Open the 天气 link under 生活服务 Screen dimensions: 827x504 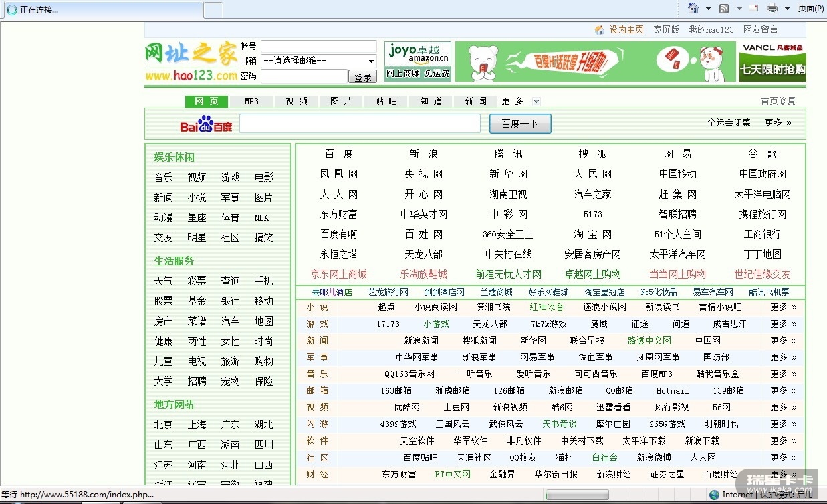pyautogui.click(x=163, y=281)
